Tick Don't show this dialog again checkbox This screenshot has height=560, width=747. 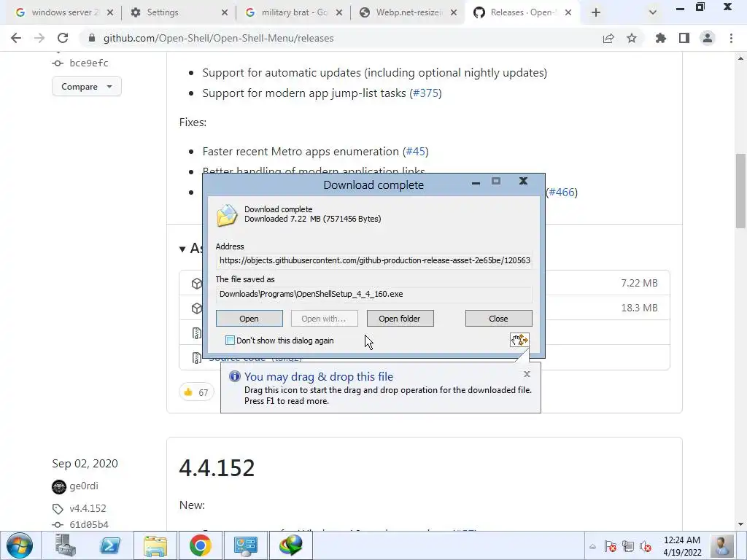click(230, 340)
